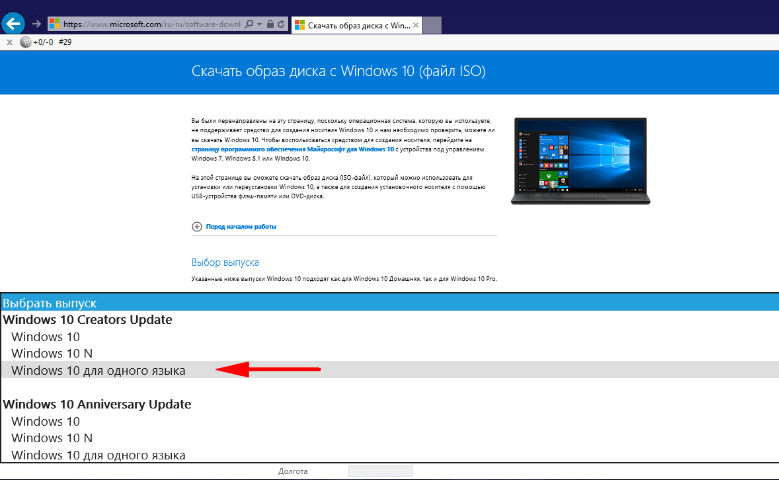Select the 'Выбрать выпуск' placeholder option
Screen dimensions: 779x480
click(x=390, y=303)
